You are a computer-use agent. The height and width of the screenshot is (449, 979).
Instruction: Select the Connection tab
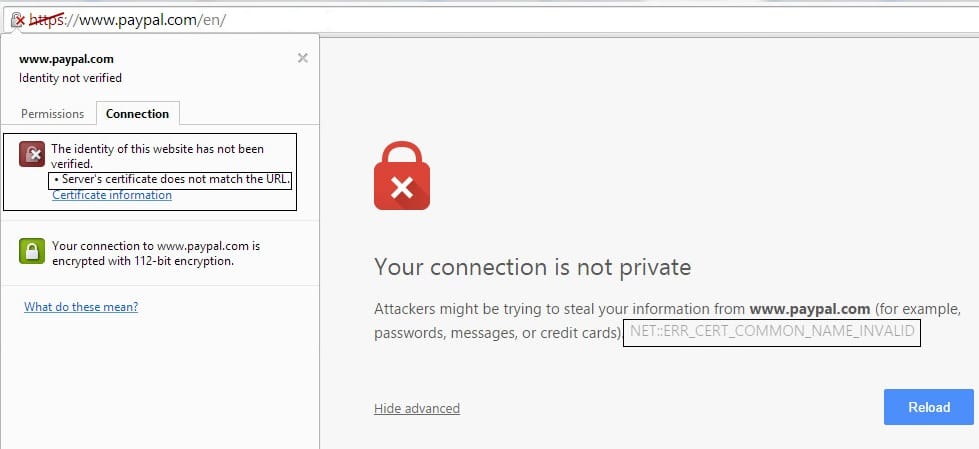point(137,114)
